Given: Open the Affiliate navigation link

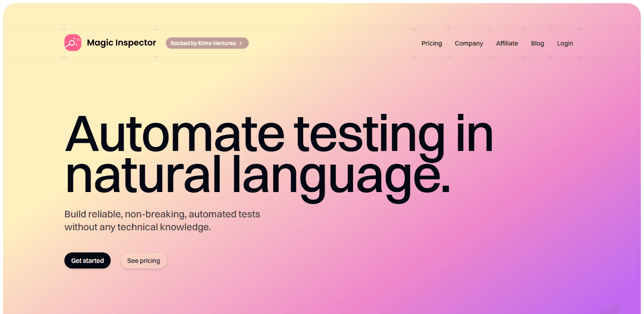Looking at the screenshot, I should [x=507, y=43].
